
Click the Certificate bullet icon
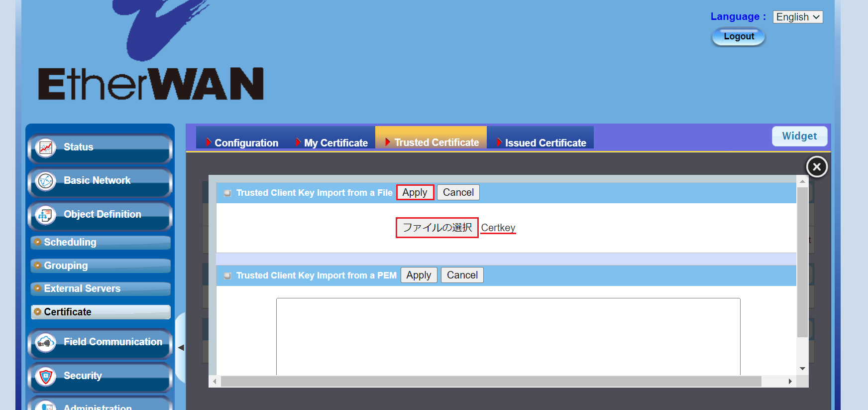(37, 312)
